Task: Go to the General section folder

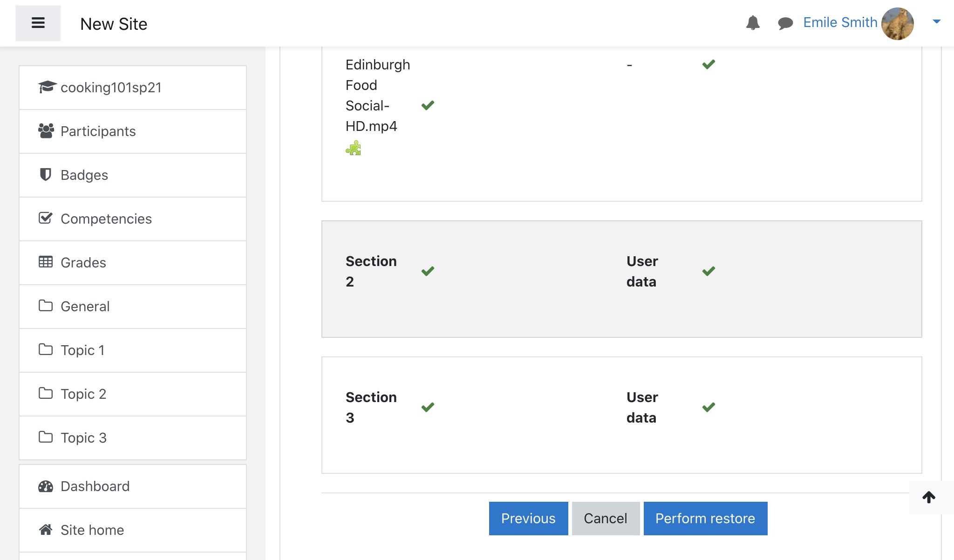Action: [85, 307]
